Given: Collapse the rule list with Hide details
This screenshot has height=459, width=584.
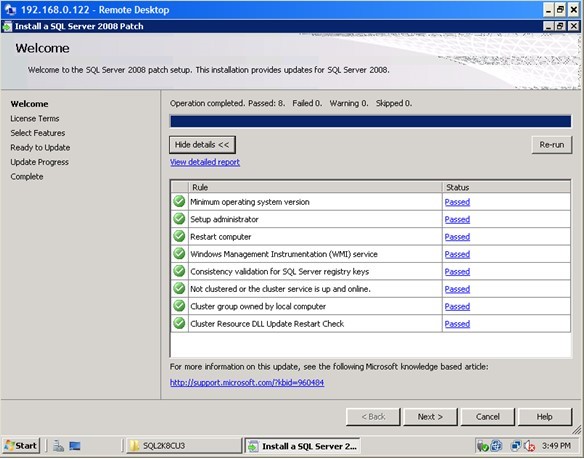Looking at the screenshot, I should [202, 145].
